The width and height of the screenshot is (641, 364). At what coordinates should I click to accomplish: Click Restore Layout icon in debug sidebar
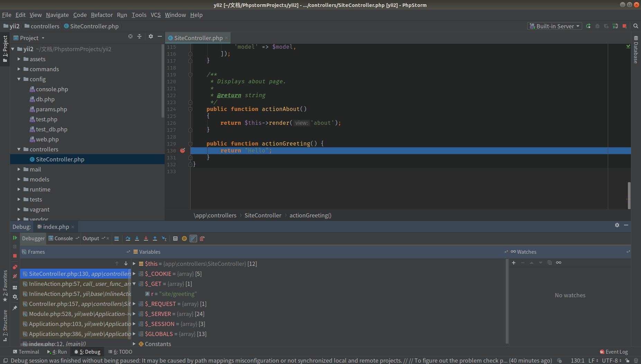[x=15, y=288]
